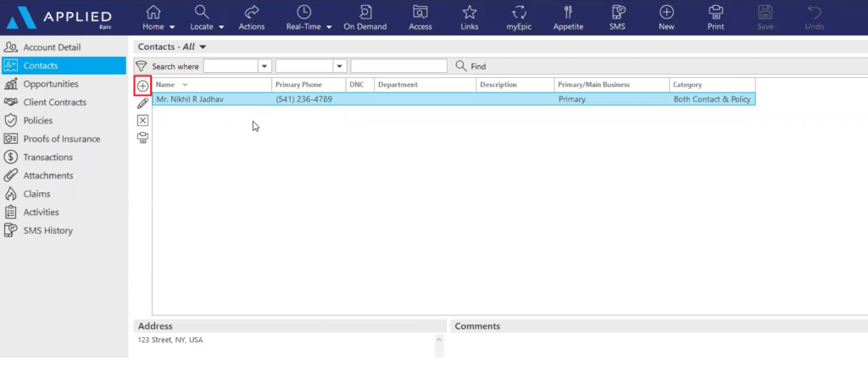The image size is (868, 371).
Task: Click the myEpic icon
Action: [520, 12]
